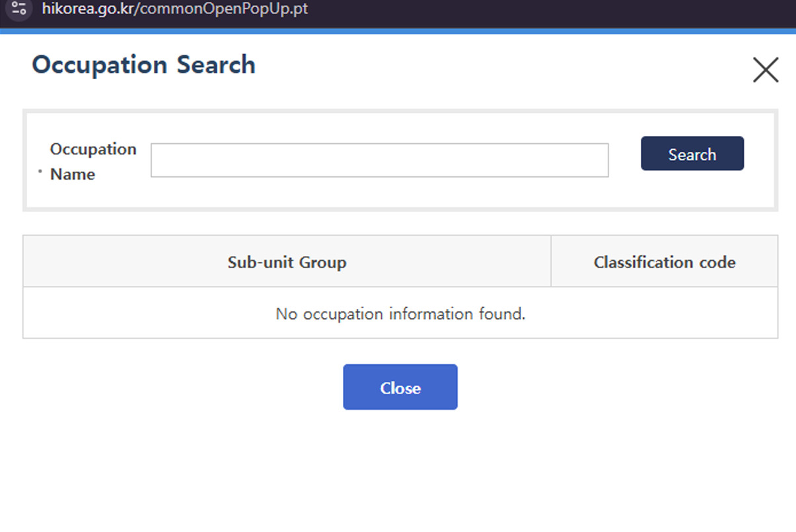Image resolution: width=796 pixels, height=532 pixels.
Task: Click the bullet dot beside Occupation Name
Action: tap(40, 172)
